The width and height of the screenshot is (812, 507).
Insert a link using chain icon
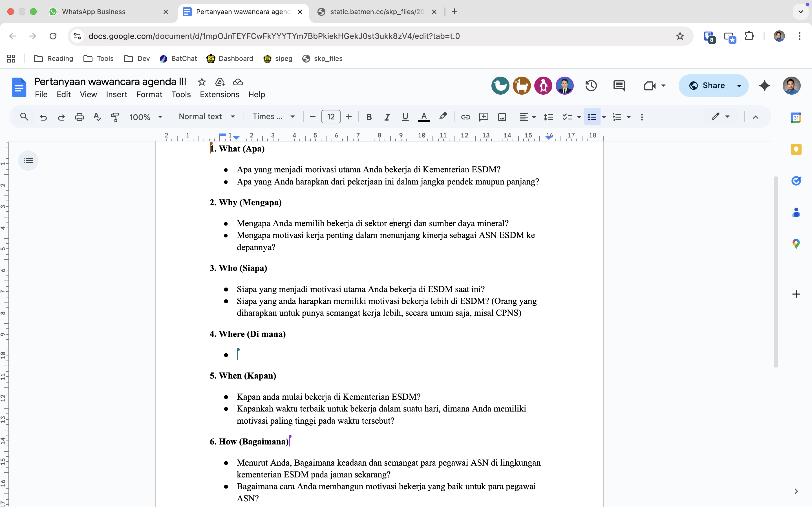(x=465, y=117)
